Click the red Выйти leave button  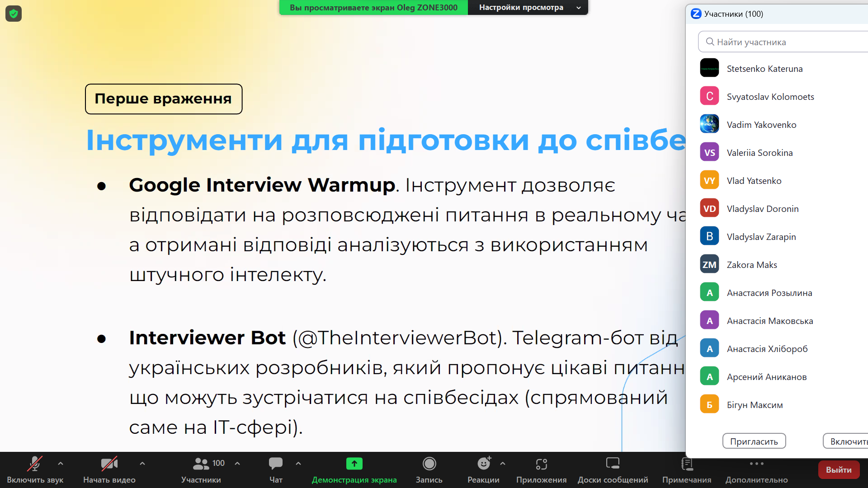pyautogui.click(x=839, y=470)
